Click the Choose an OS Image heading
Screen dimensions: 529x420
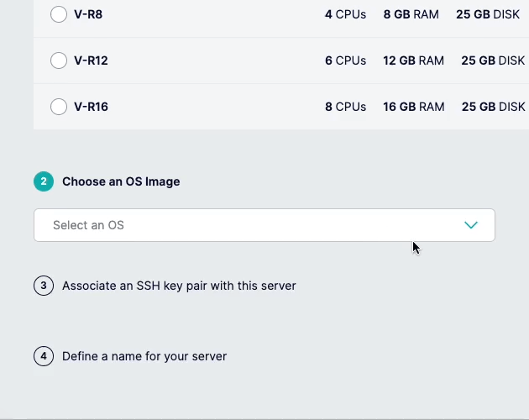[121, 181]
